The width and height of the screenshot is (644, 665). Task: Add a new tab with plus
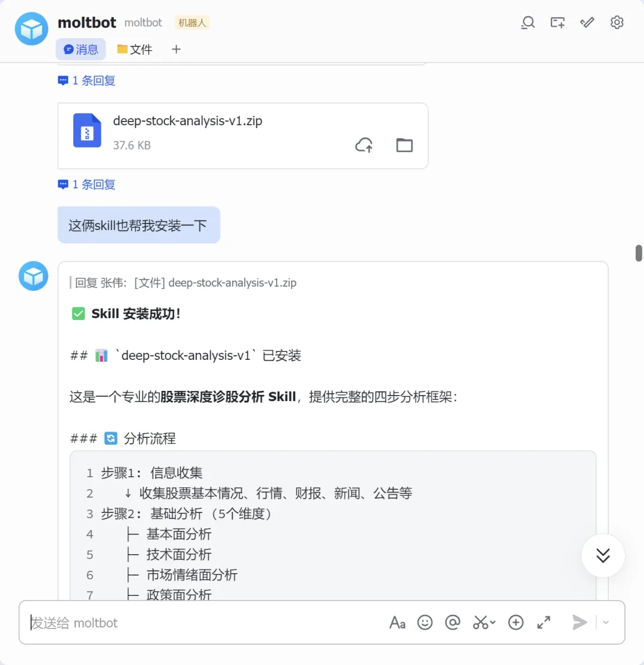pyautogui.click(x=176, y=49)
